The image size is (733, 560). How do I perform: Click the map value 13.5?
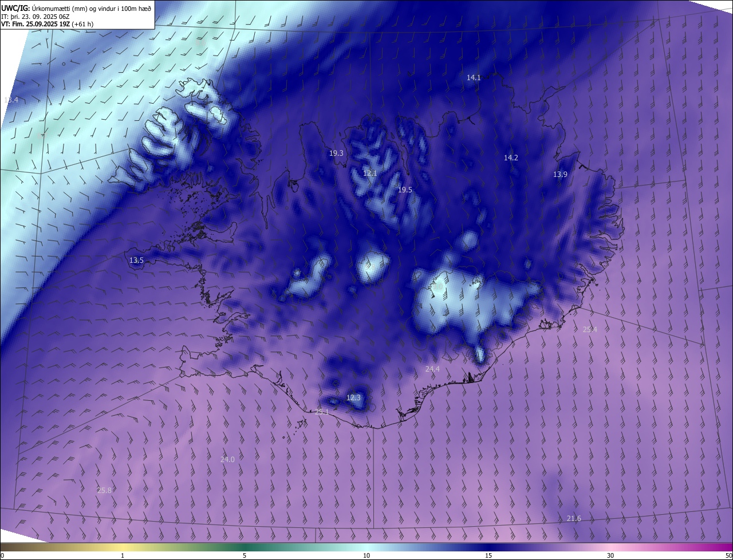(136, 260)
